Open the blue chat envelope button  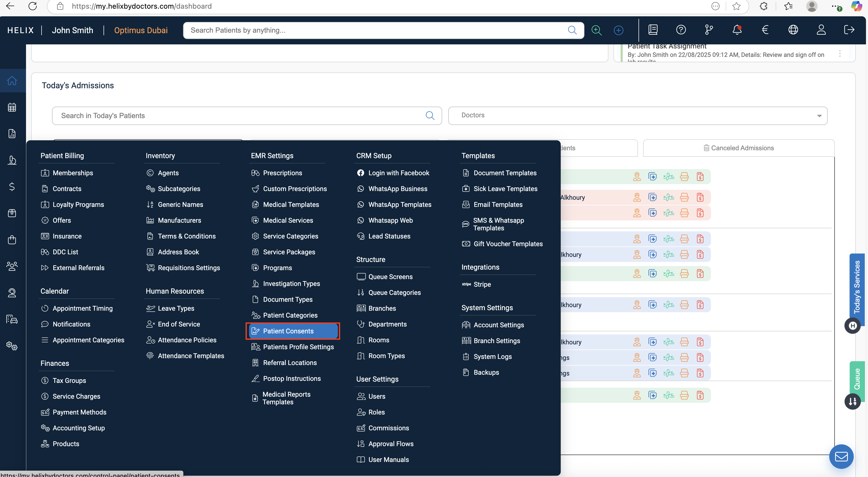coord(841,456)
